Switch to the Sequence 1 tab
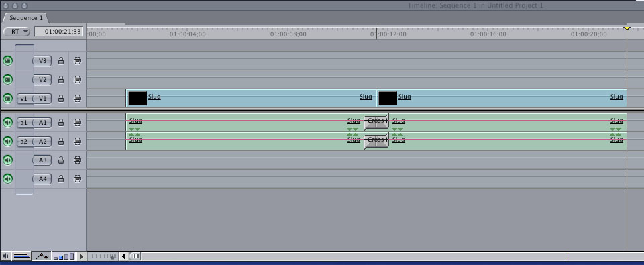This screenshot has height=265, width=644. (x=26, y=18)
